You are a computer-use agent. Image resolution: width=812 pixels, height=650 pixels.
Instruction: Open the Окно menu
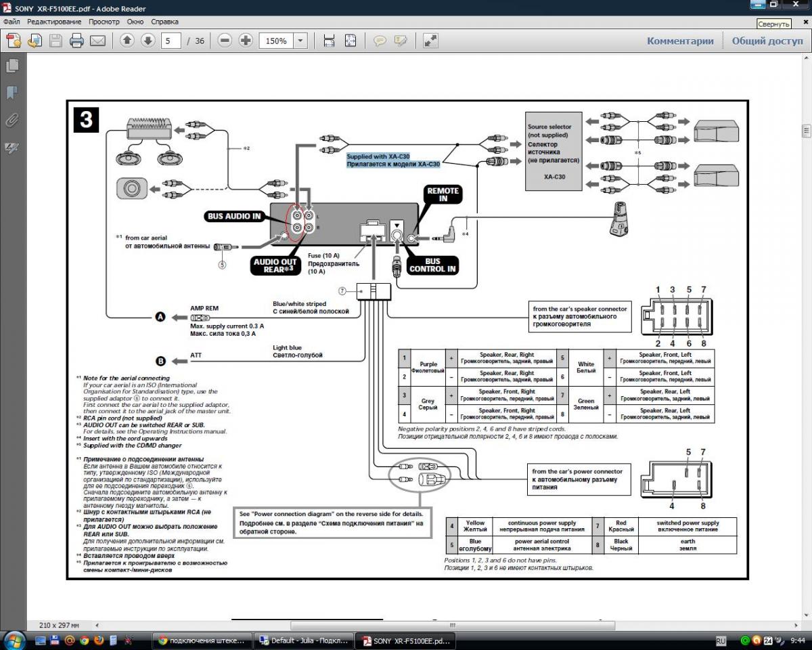coord(135,22)
